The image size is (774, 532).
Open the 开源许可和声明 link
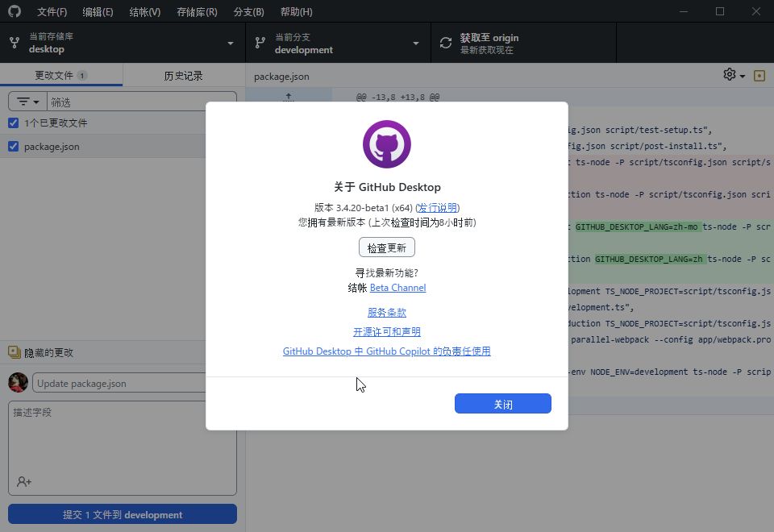click(x=387, y=331)
